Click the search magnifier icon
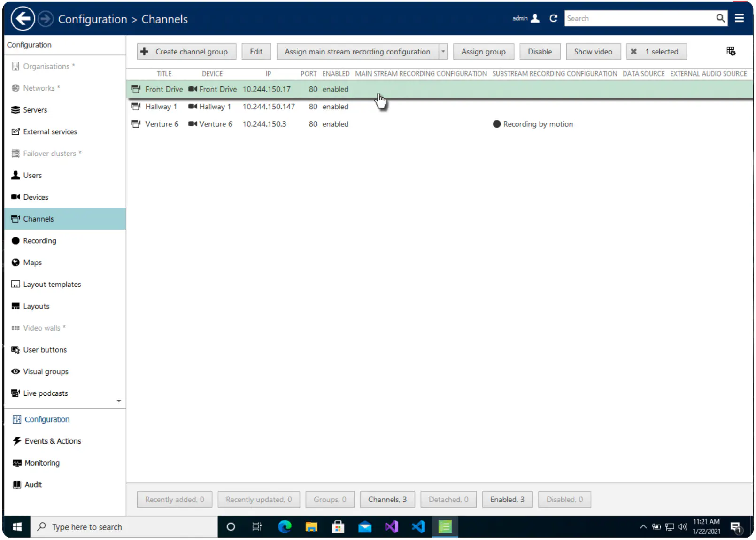This screenshot has height=540, width=756. click(x=720, y=18)
